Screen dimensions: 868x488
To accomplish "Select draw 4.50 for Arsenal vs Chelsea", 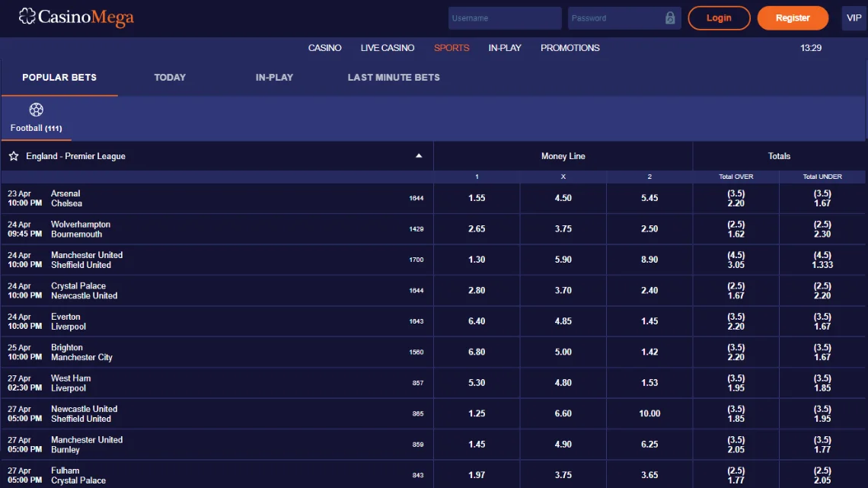I will pyautogui.click(x=563, y=198).
